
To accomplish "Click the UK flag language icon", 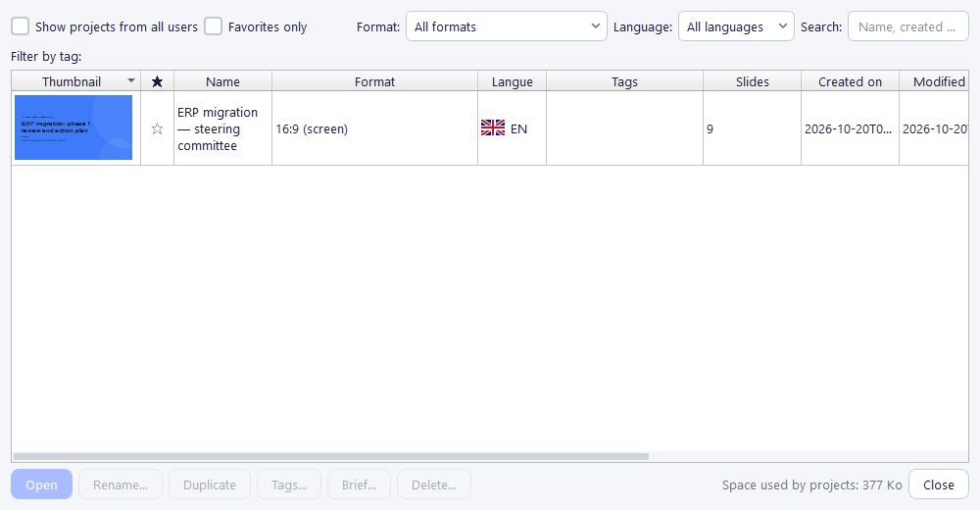I will click(x=493, y=128).
